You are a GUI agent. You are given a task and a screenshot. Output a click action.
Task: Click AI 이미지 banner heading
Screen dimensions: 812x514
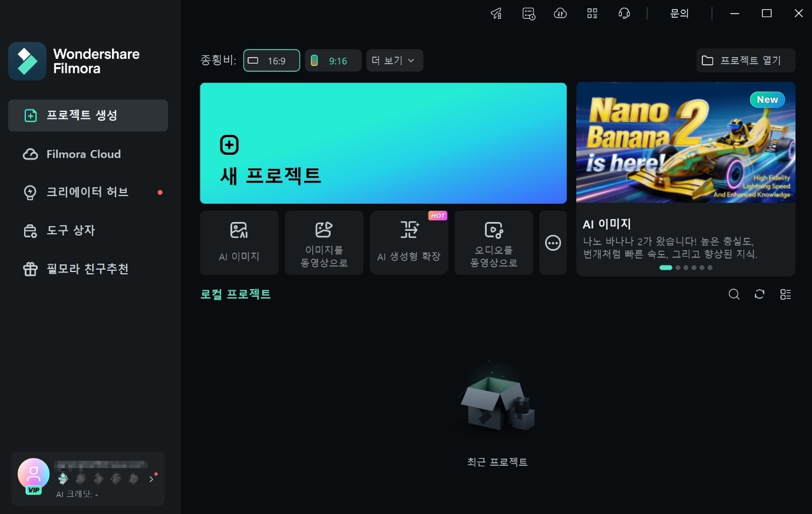[607, 224]
